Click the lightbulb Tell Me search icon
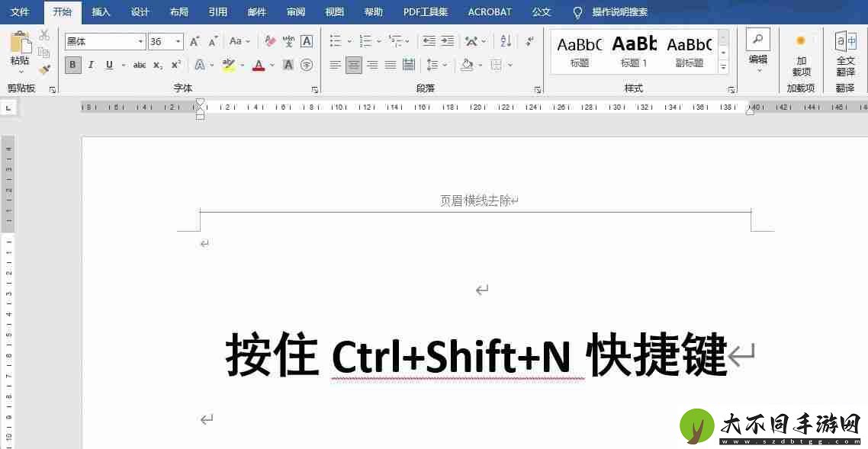868x449 pixels. [x=577, y=12]
